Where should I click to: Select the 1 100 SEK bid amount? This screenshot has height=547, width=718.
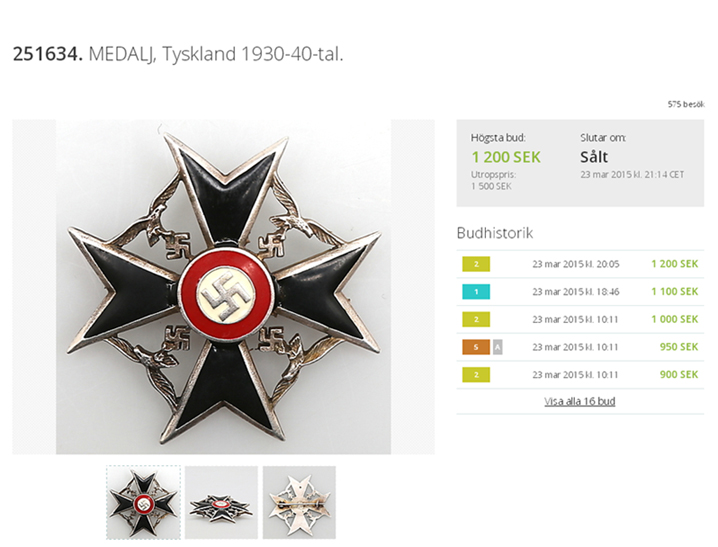[674, 292]
